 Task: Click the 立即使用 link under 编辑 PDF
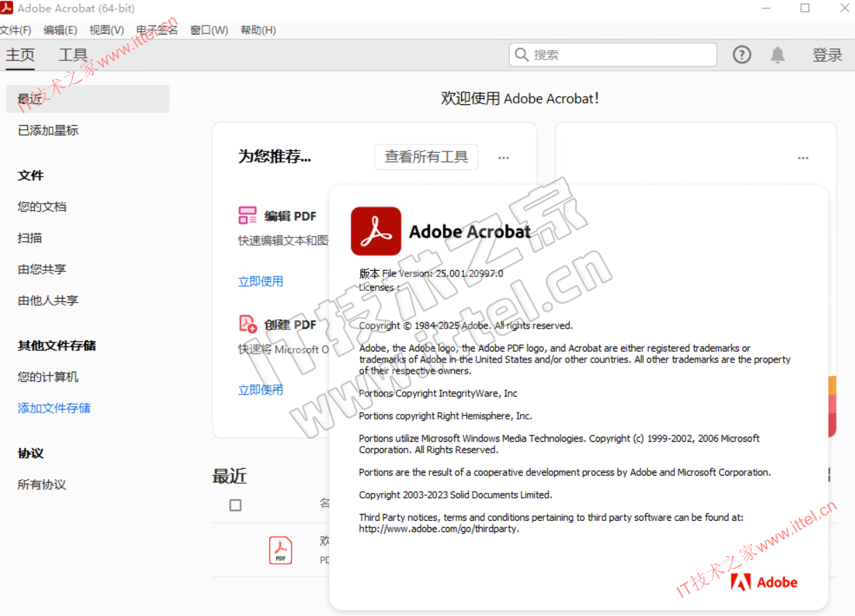click(260, 281)
